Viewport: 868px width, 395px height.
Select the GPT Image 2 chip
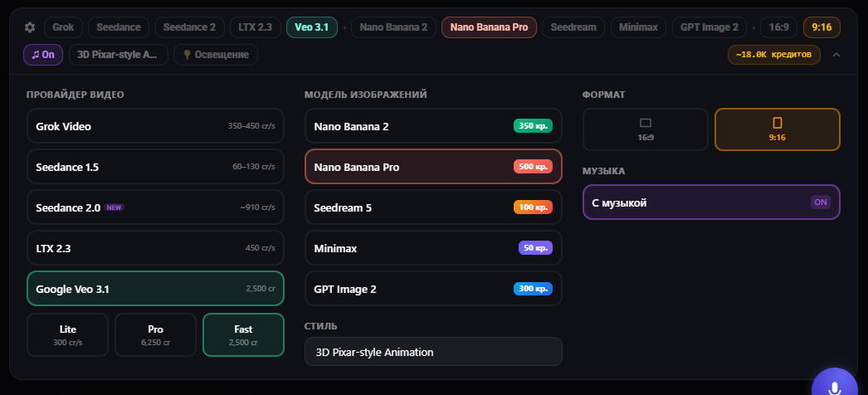pos(710,27)
